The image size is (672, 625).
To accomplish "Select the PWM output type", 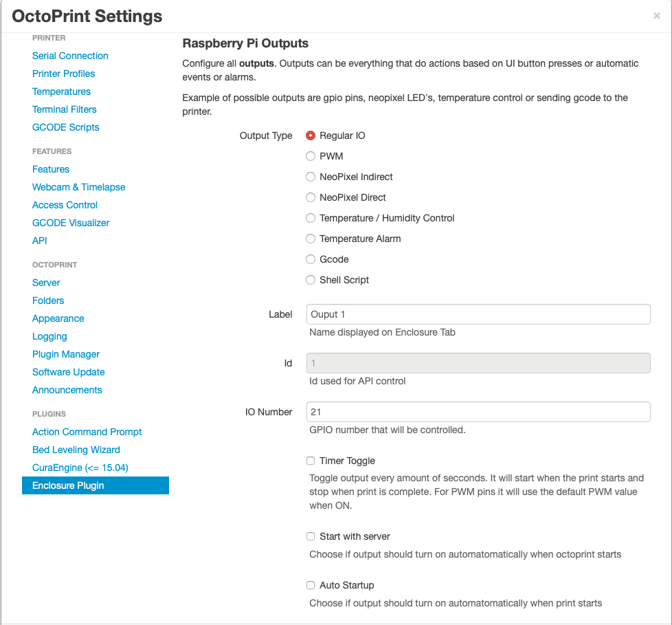I will pyautogui.click(x=311, y=156).
